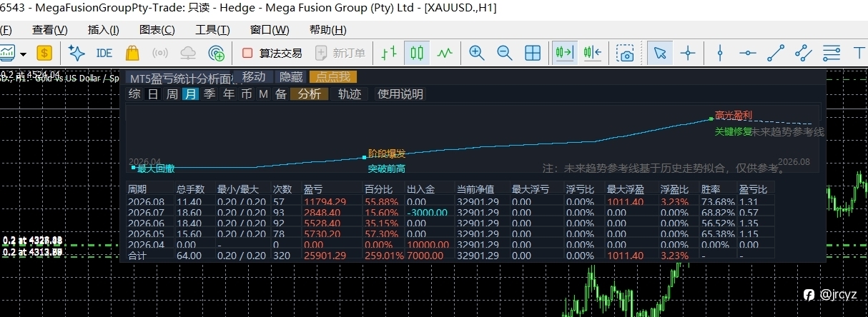The height and width of the screenshot is (317, 868).
Task: Click the 移动 move panel button
Action: coord(253,77)
